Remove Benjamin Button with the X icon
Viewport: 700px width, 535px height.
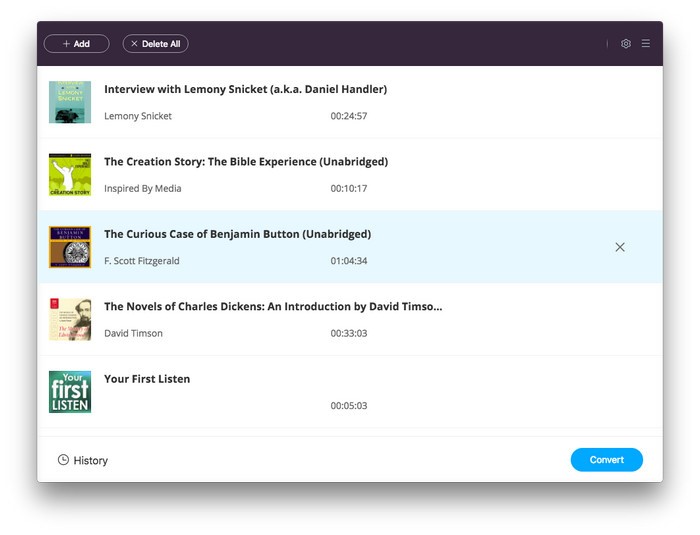coord(620,247)
